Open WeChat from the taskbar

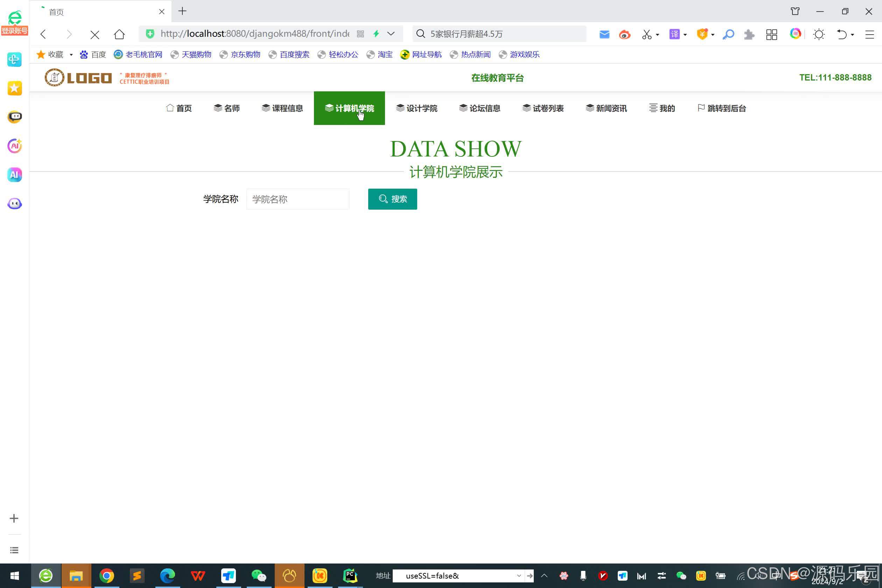[259, 576]
